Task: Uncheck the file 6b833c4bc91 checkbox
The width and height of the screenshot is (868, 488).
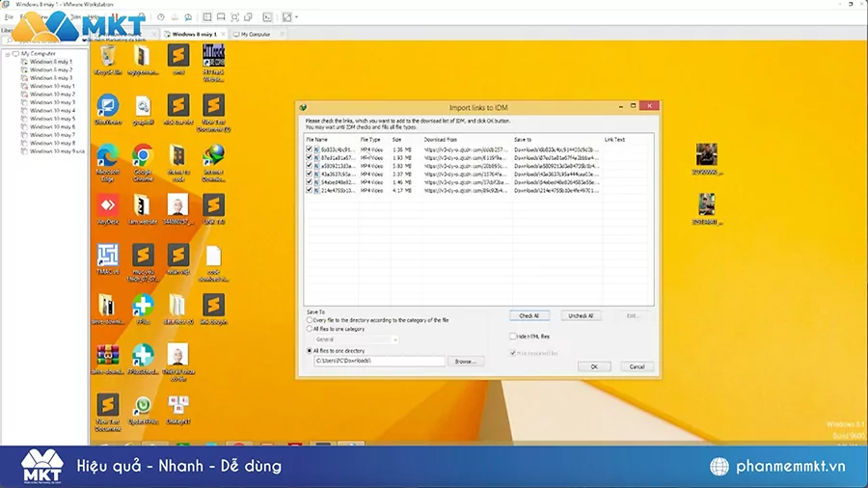Action: [309, 149]
